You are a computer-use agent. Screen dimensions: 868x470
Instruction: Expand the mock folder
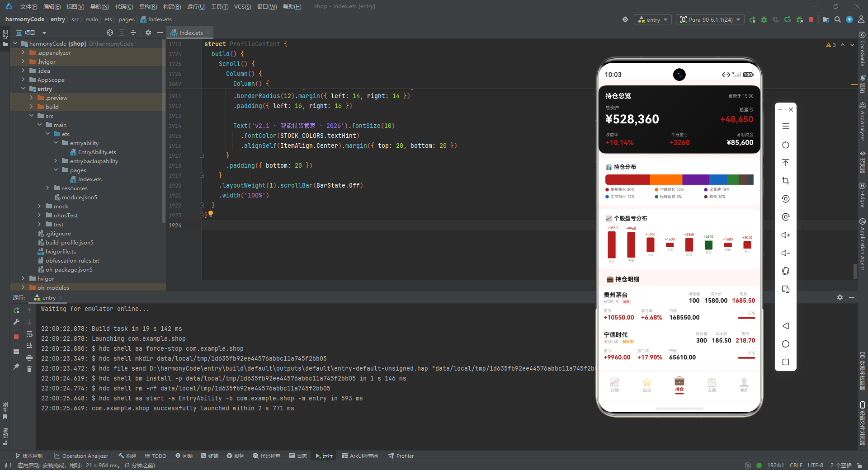pyautogui.click(x=39, y=206)
